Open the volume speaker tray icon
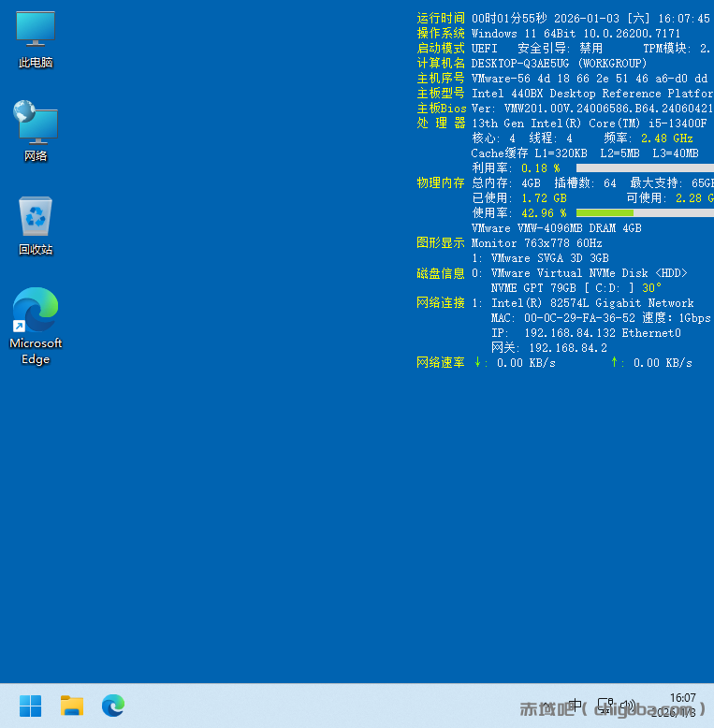The image size is (714, 728). [x=628, y=706]
